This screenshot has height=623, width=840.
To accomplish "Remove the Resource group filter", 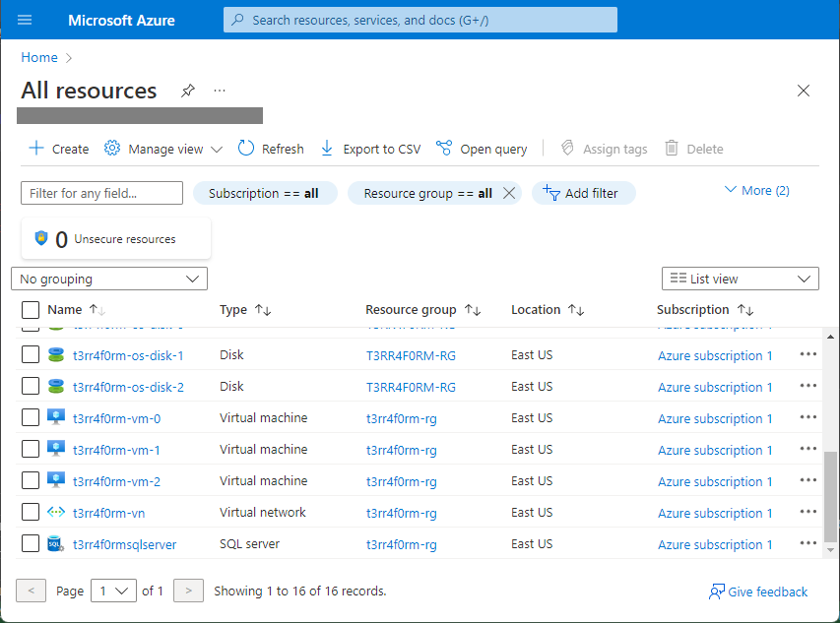I will [x=509, y=193].
